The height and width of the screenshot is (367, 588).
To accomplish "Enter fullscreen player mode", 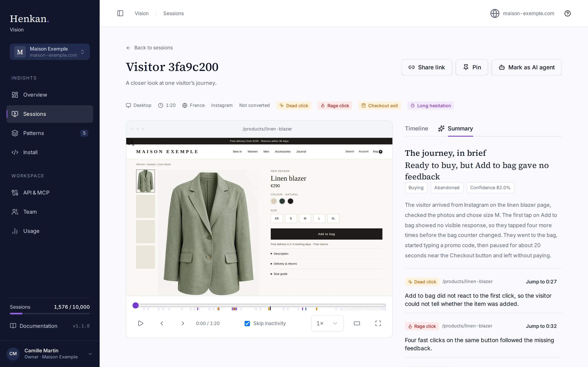I will tap(378, 323).
